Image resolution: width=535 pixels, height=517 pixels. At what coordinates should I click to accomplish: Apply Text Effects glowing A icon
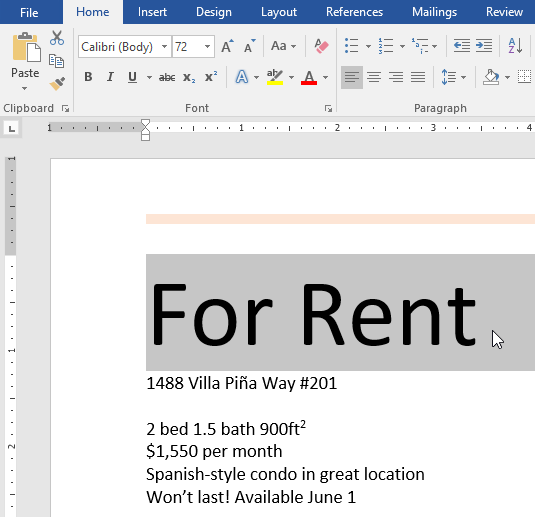coord(242,77)
